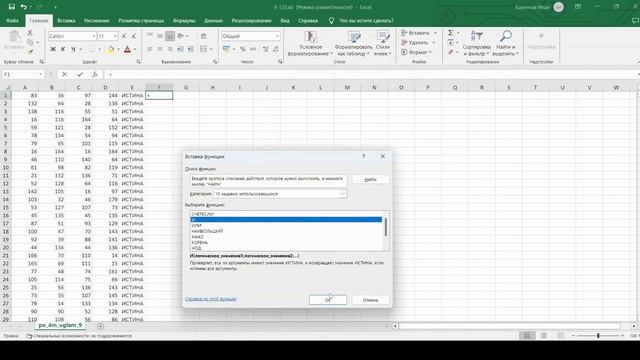Image resolution: width=640 pixels, height=360 pixels.
Task: Toggle bottom vertical alignment button
Action: coord(170,36)
